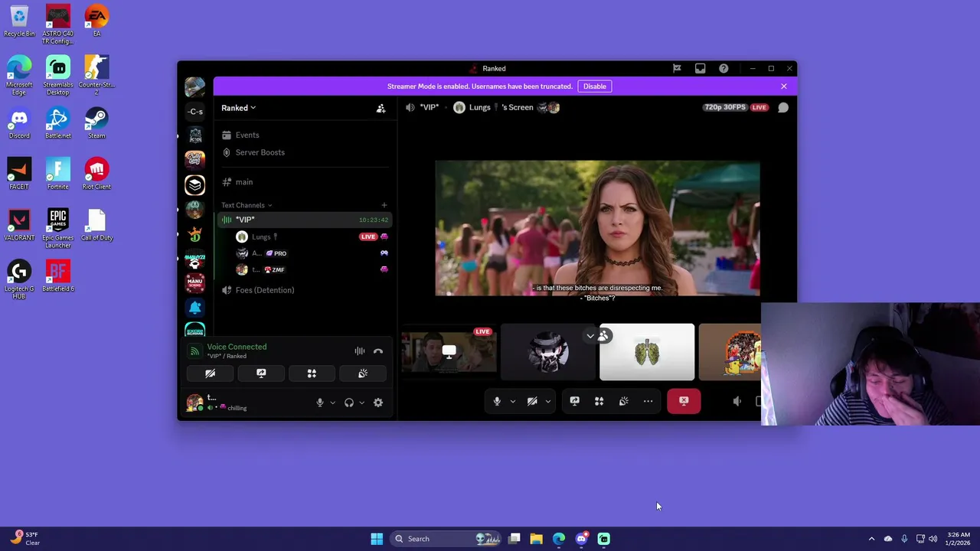Open VALORANT desktop shortcut

pos(19,225)
